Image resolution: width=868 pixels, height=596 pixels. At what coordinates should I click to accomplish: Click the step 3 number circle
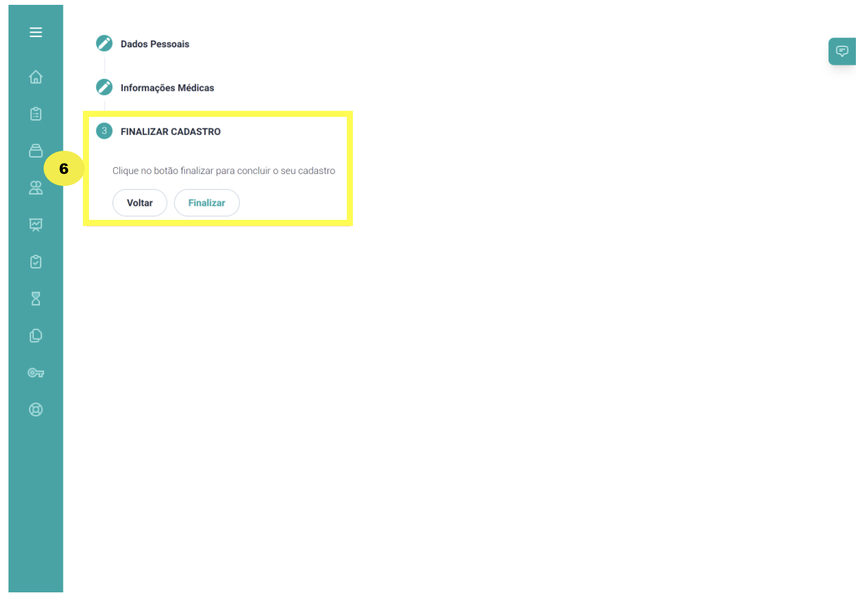(x=104, y=131)
